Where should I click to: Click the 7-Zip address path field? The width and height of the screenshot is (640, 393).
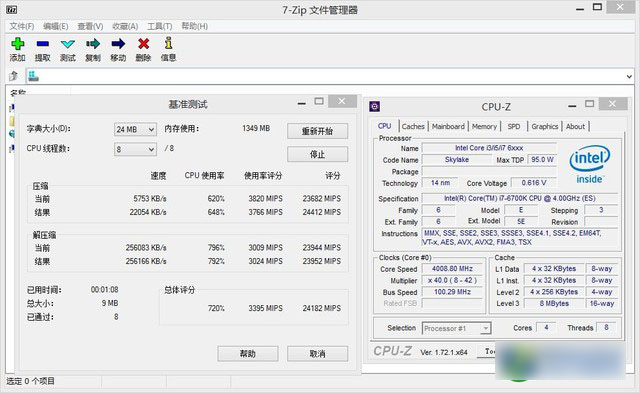tap(331, 76)
